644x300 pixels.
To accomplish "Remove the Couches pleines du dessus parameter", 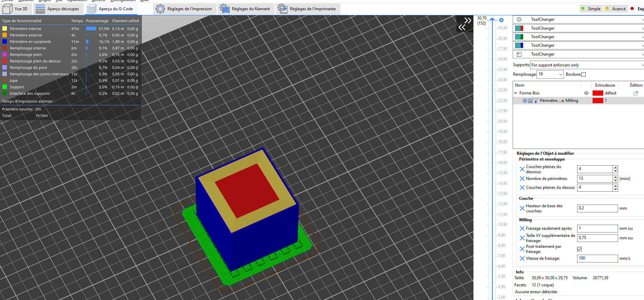I will (522, 187).
